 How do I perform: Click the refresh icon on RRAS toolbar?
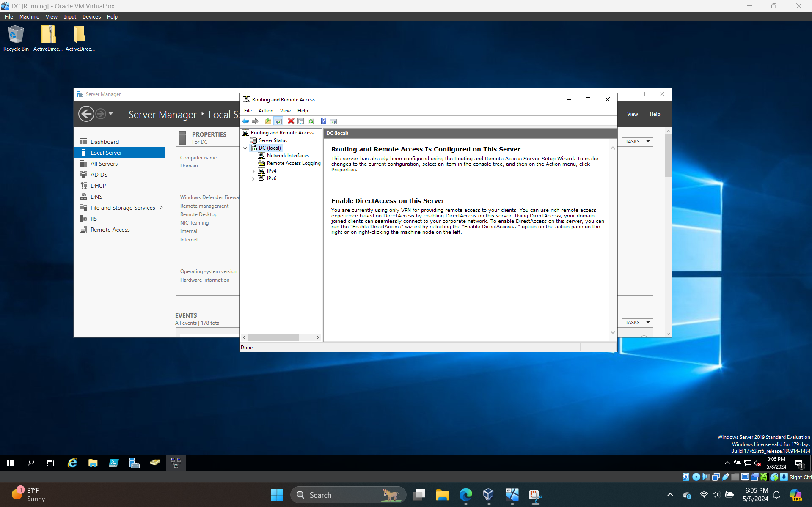pos(311,121)
